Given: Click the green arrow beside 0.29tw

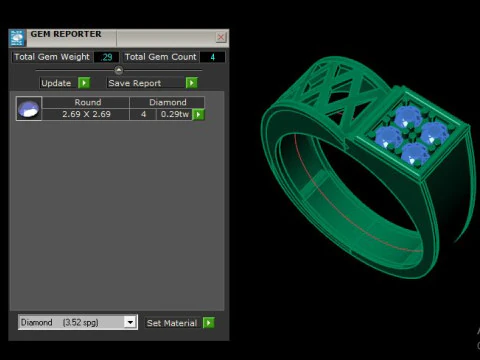Looking at the screenshot, I should tap(198, 114).
